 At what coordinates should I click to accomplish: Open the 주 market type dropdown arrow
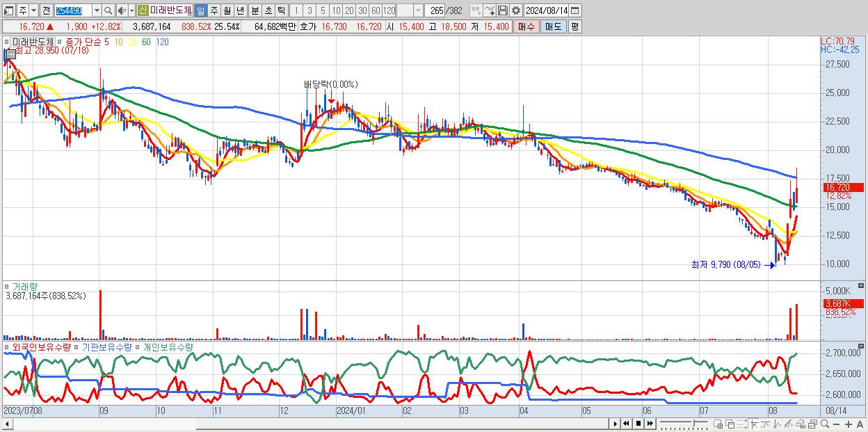click(x=33, y=10)
